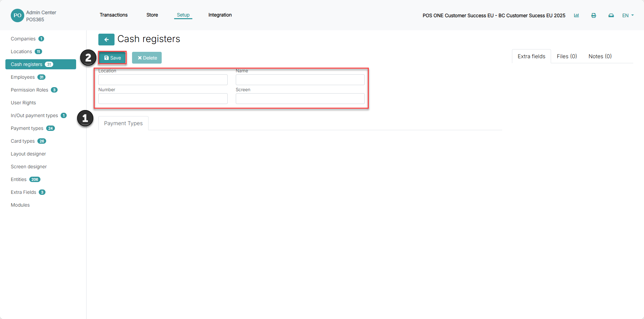
Task: Select the Extra fields tab
Action: point(532,56)
